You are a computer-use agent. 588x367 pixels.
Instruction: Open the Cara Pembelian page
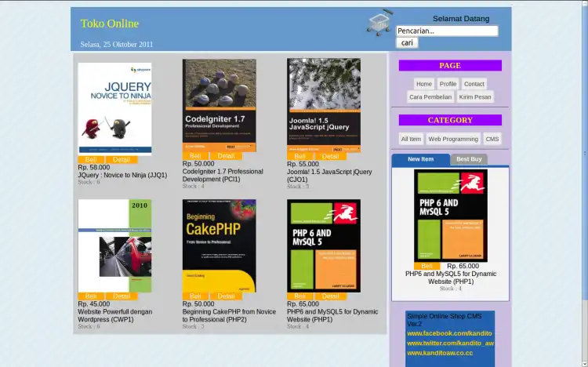[430, 96]
